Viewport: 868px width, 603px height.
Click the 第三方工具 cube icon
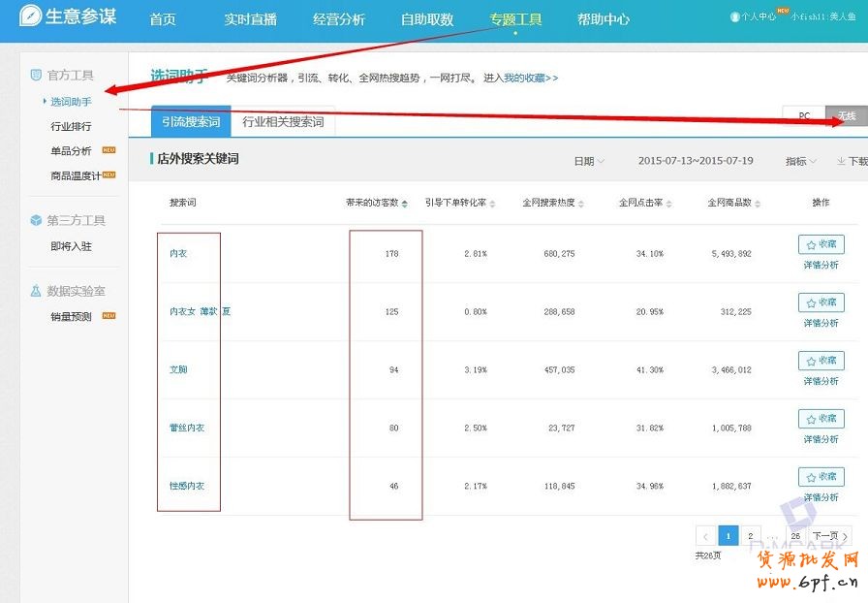(x=36, y=221)
